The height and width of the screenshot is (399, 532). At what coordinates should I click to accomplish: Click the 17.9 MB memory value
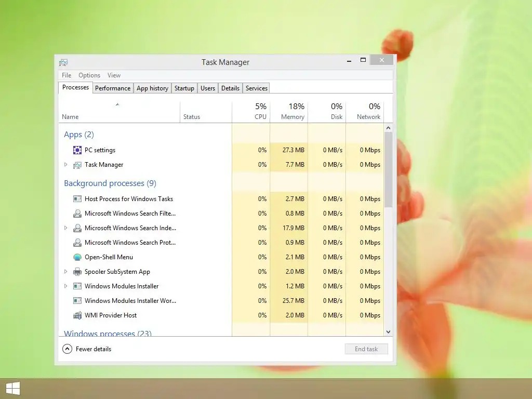pyautogui.click(x=293, y=228)
